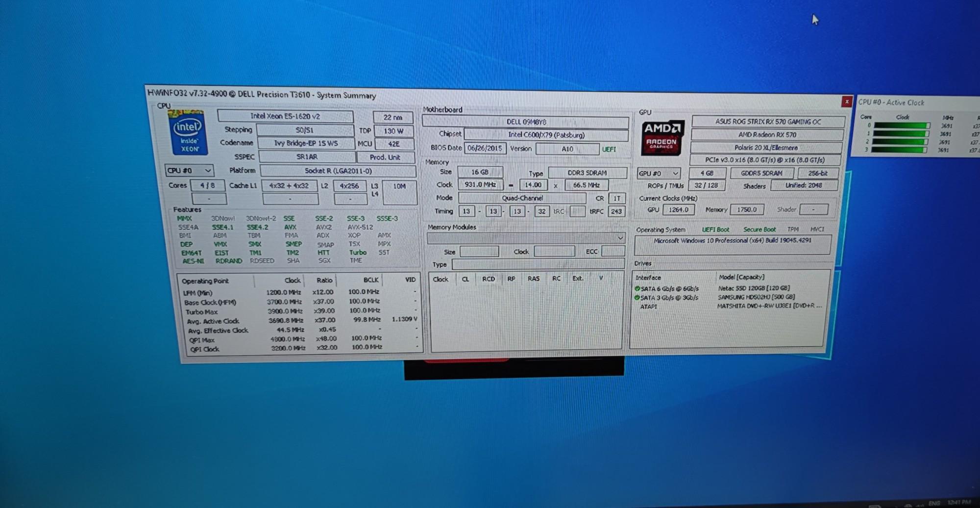Click the BIOS Version A10 field
The height and width of the screenshot is (508, 980).
click(567, 149)
